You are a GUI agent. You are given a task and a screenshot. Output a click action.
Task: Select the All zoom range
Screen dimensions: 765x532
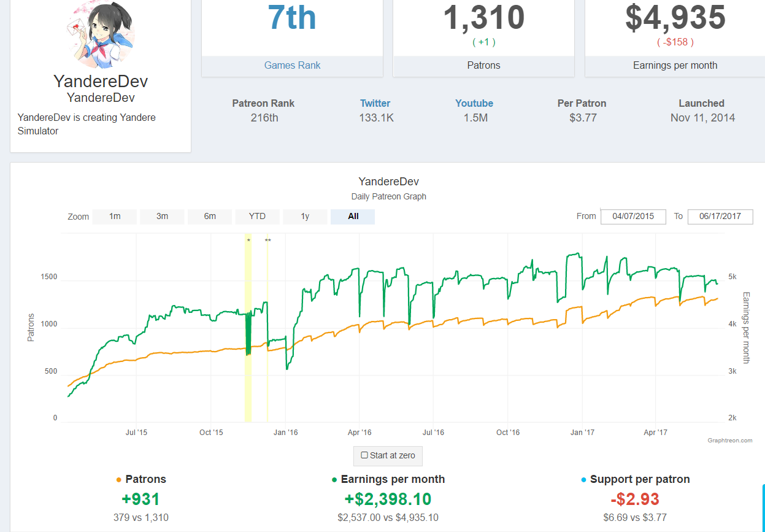353,217
